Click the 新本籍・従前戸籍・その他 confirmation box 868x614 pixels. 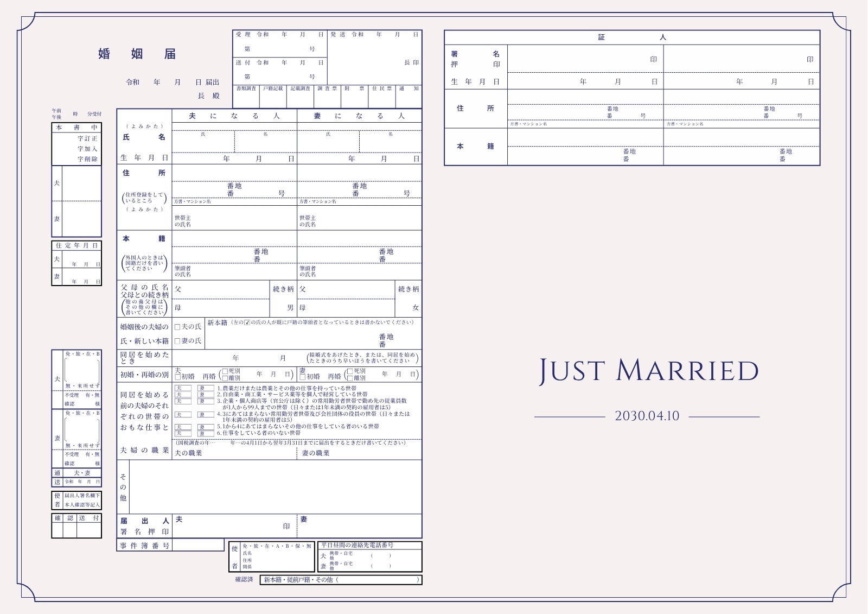[341, 580]
